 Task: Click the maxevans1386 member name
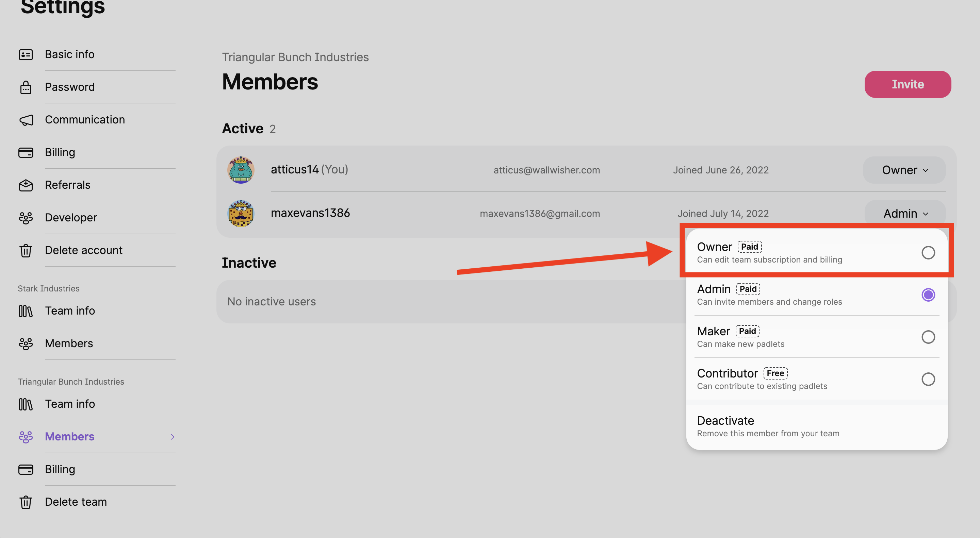(x=310, y=213)
